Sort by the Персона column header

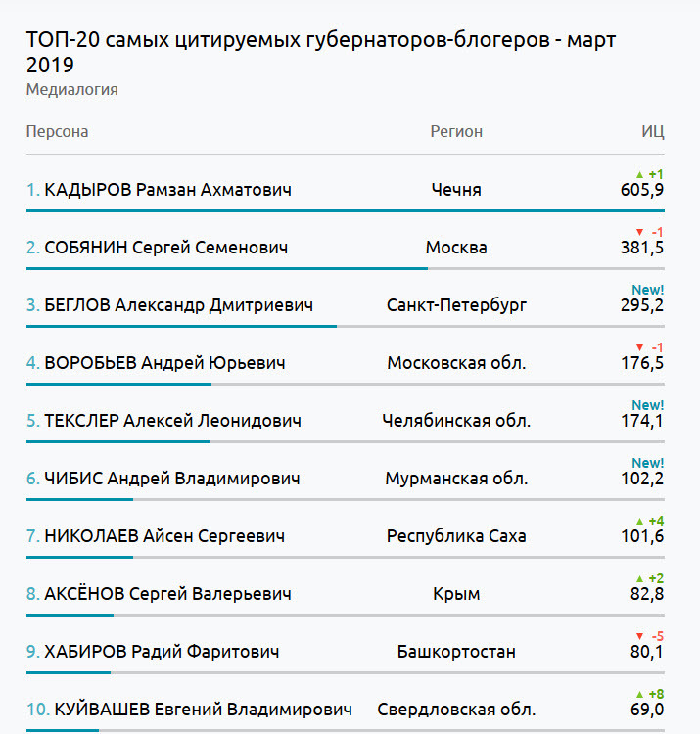pyautogui.click(x=57, y=132)
